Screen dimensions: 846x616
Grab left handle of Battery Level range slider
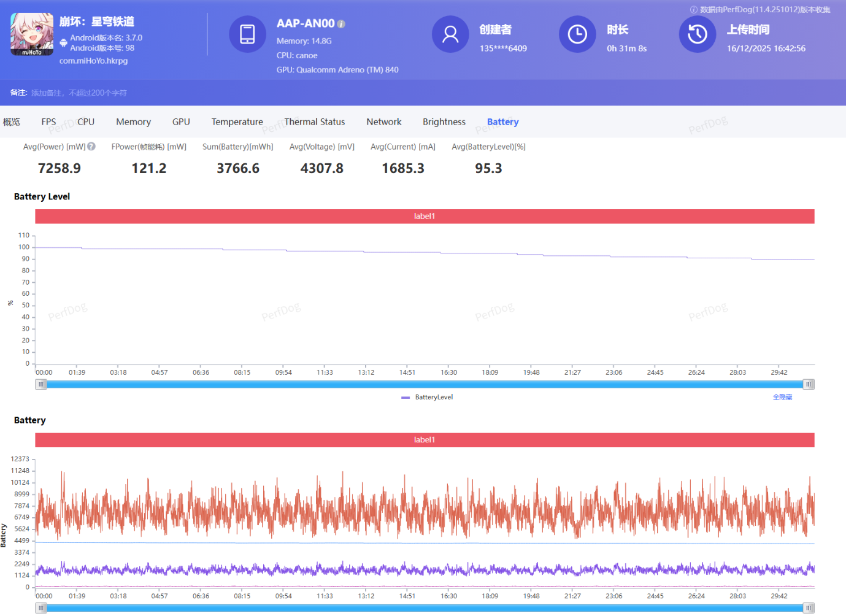tap(41, 385)
